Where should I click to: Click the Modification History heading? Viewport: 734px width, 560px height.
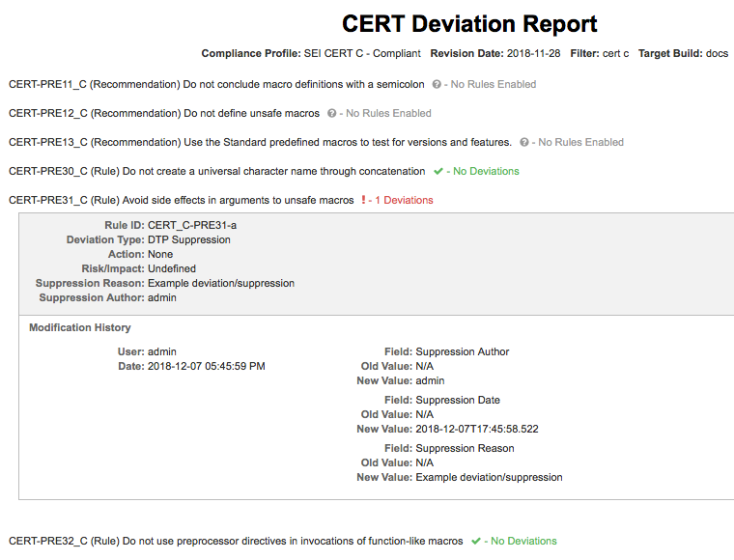pos(80,327)
